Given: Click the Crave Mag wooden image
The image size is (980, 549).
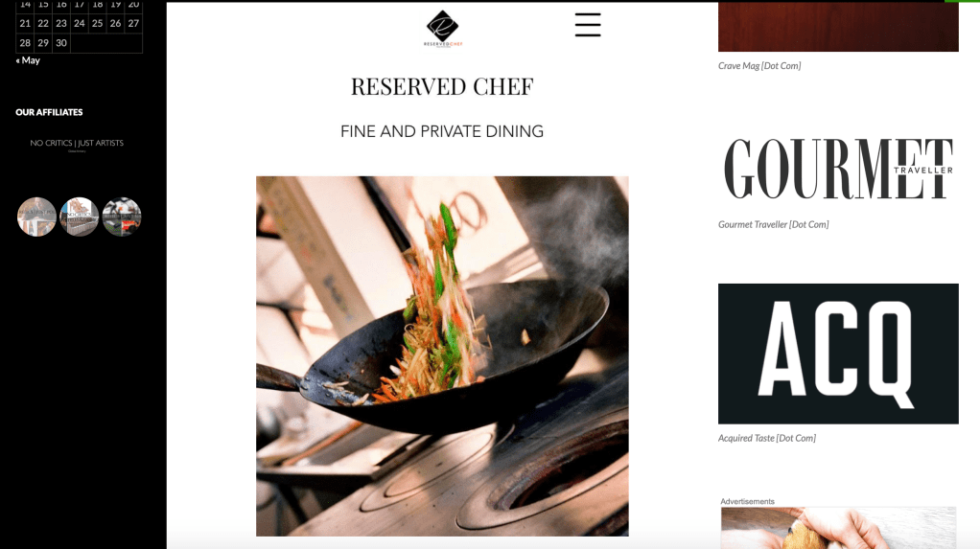Looking at the screenshot, I should point(838,26).
